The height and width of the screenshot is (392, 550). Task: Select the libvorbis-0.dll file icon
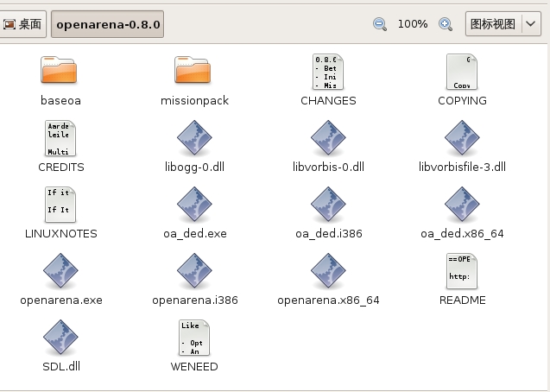tap(328, 138)
